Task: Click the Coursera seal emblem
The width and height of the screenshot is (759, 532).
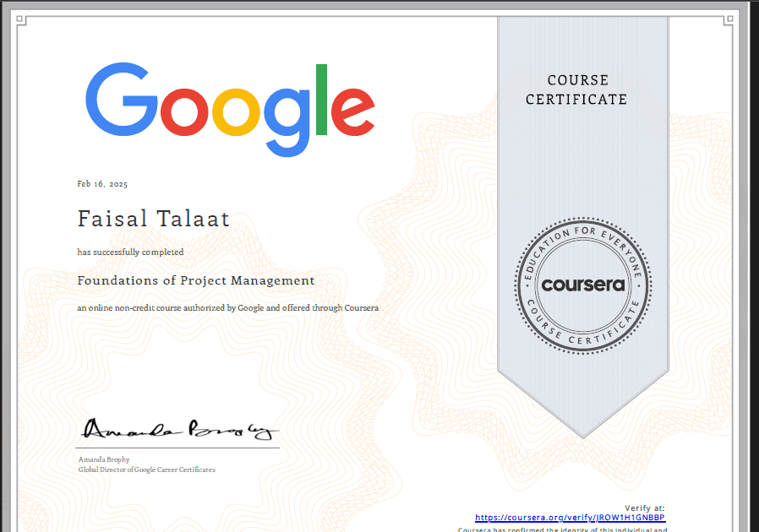Action: 583,285
